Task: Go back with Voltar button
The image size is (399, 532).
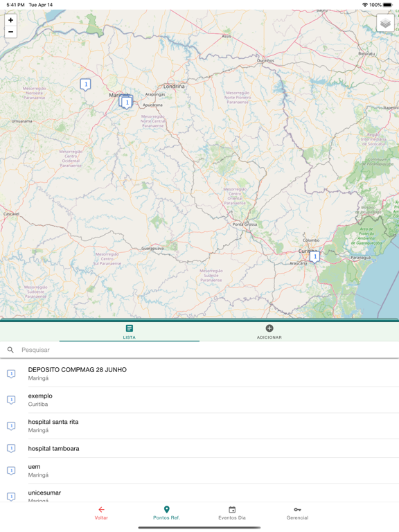Action: tap(101, 513)
